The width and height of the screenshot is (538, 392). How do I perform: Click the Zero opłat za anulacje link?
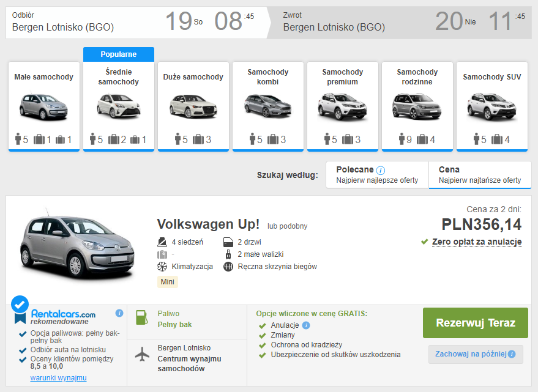click(x=477, y=242)
